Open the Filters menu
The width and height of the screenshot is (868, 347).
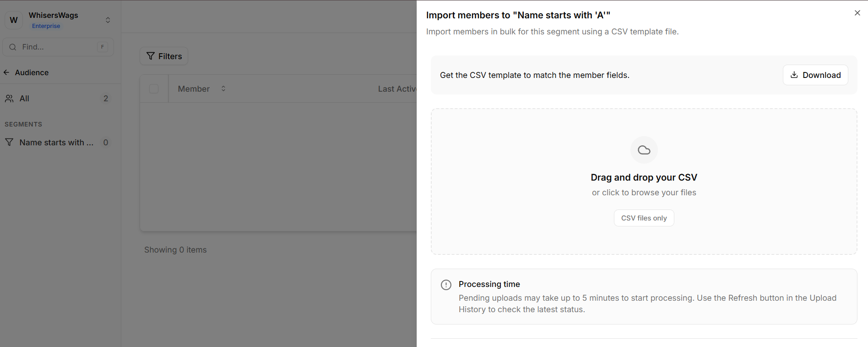164,56
